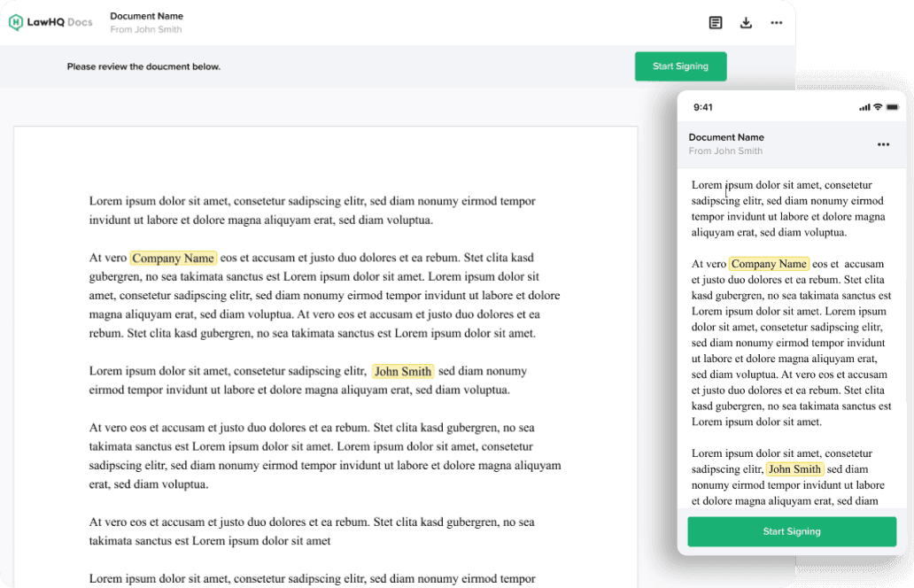914x588 pixels.
Task: Tap Start Signing at bottom of mobile view
Action: click(792, 531)
